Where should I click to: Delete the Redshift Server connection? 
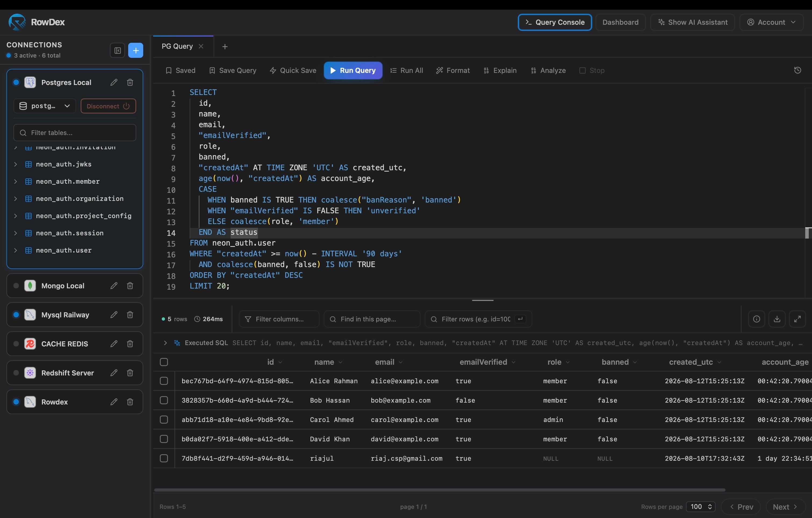point(130,373)
